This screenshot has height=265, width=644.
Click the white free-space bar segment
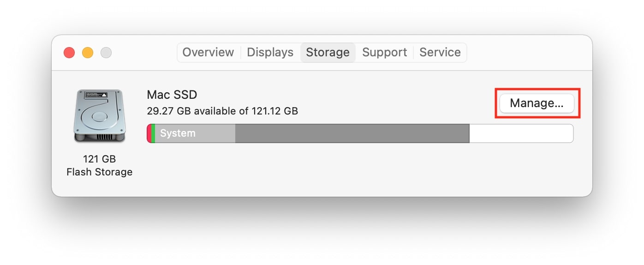(521, 133)
